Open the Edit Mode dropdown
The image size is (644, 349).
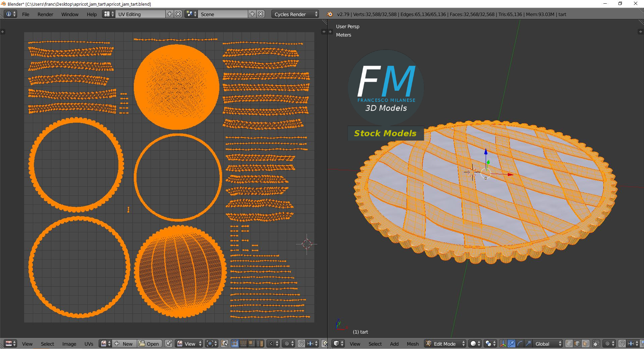[x=445, y=344]
